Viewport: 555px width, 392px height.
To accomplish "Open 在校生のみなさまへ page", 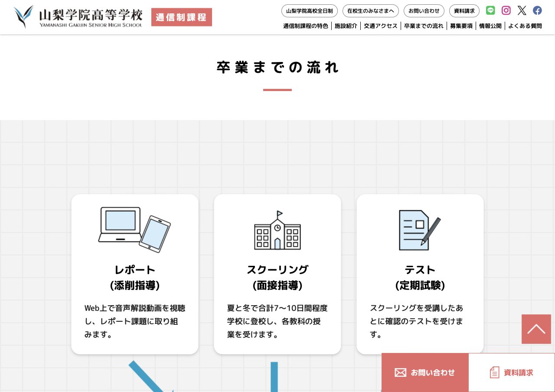I will (371, 11).
